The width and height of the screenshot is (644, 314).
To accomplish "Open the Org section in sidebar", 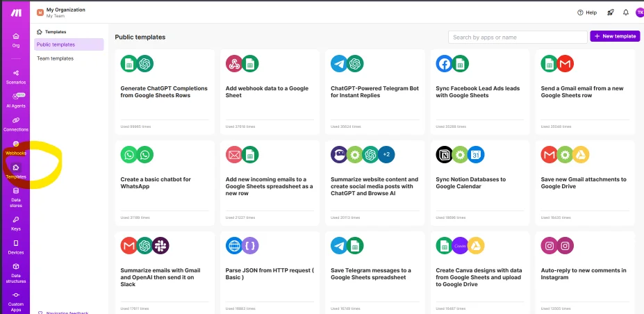I will pos(15,40).
